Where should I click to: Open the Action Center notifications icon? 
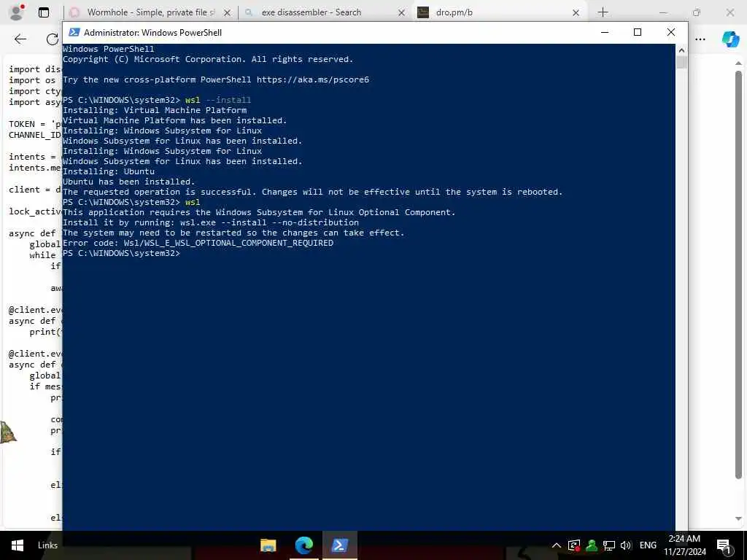724,545
